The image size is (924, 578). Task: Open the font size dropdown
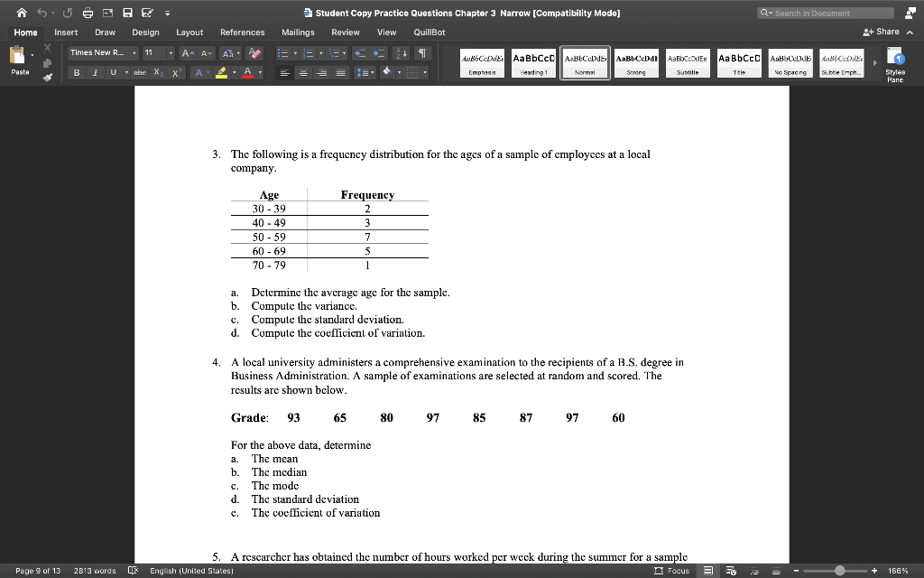click(x=171, y=52)
